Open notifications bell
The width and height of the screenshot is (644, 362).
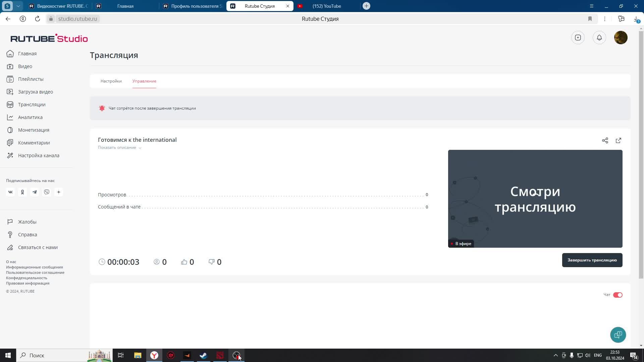599,38
